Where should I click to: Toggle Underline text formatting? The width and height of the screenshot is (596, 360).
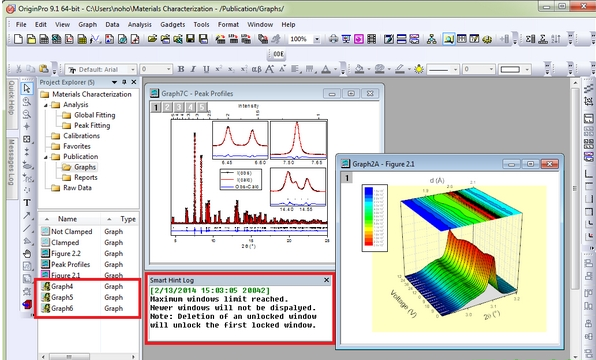pos(206,69)
